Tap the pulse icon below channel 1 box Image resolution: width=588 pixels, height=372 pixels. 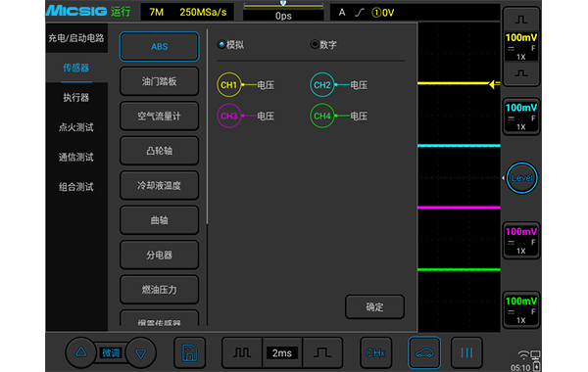[521, 73]
